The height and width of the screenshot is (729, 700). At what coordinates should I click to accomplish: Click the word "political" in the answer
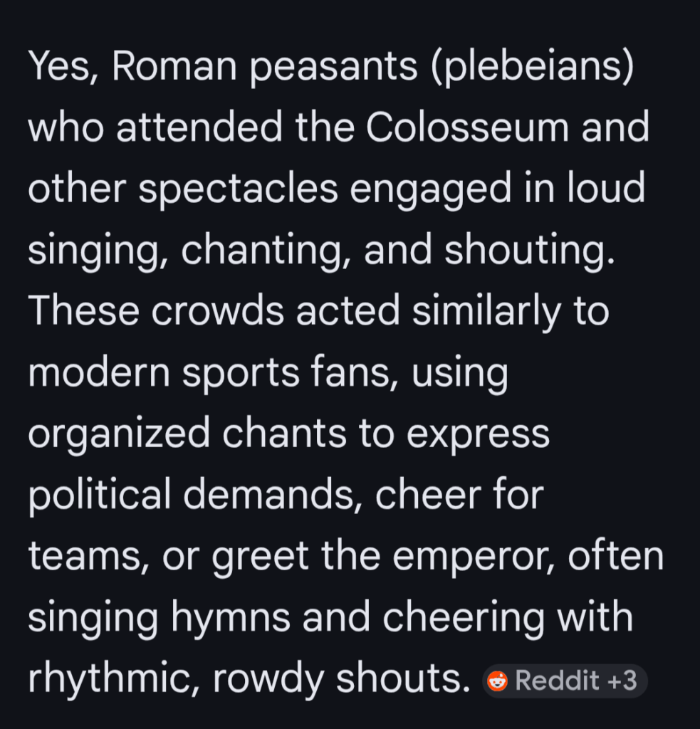click(x=100, y=496)
